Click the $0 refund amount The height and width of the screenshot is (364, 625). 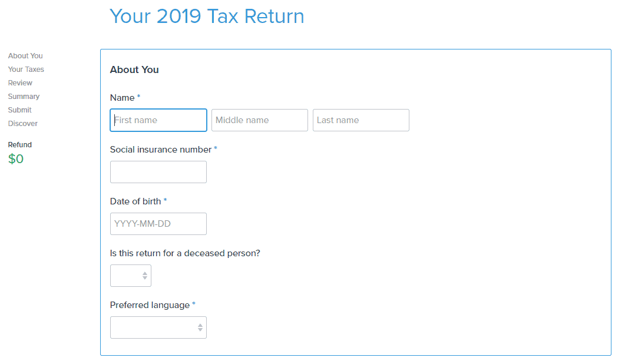pos(16,158)
